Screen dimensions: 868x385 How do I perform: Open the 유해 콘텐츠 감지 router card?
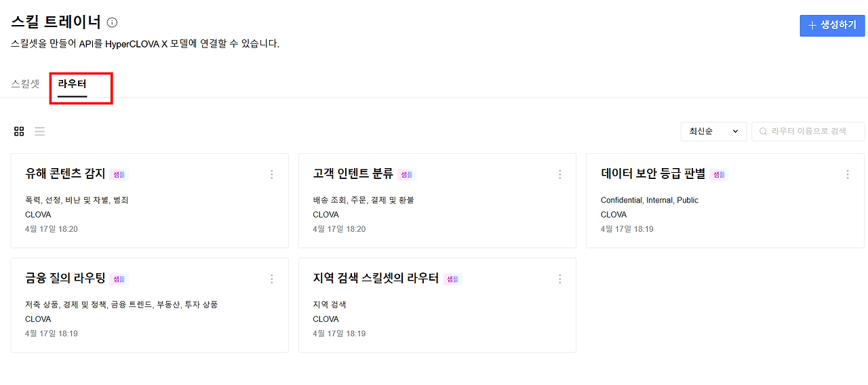click(x=150, y=201)
